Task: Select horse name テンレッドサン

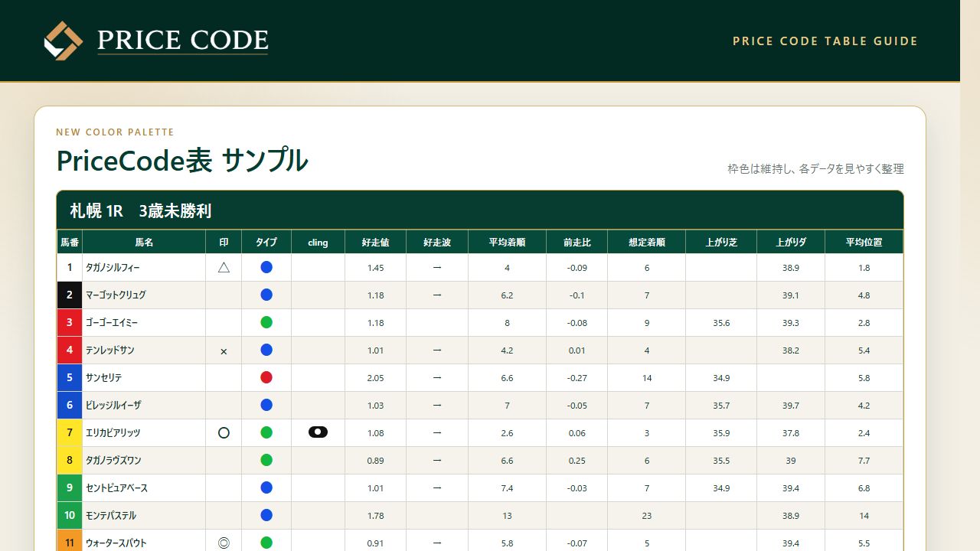Action: point(110,350)
